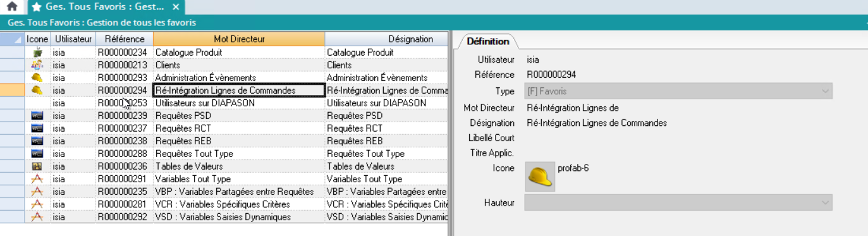Screen dimensions: 868x236
Task: Select reference R000000294 cell
Action: [x=125, y=90]
